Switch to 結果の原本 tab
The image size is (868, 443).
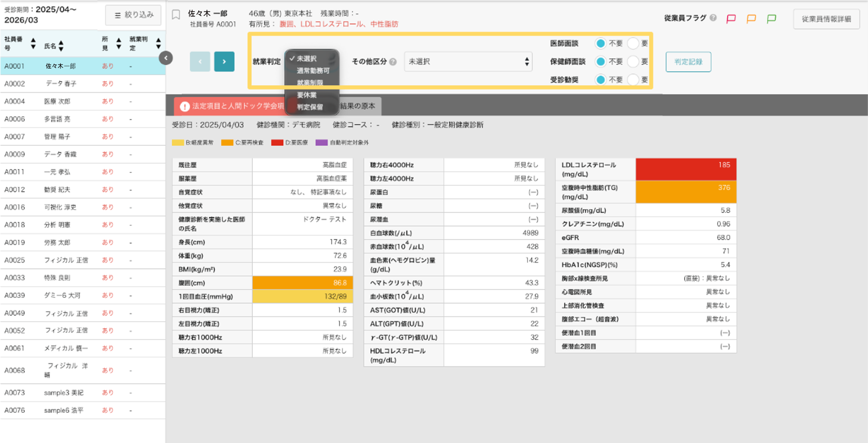click(357, 106)
